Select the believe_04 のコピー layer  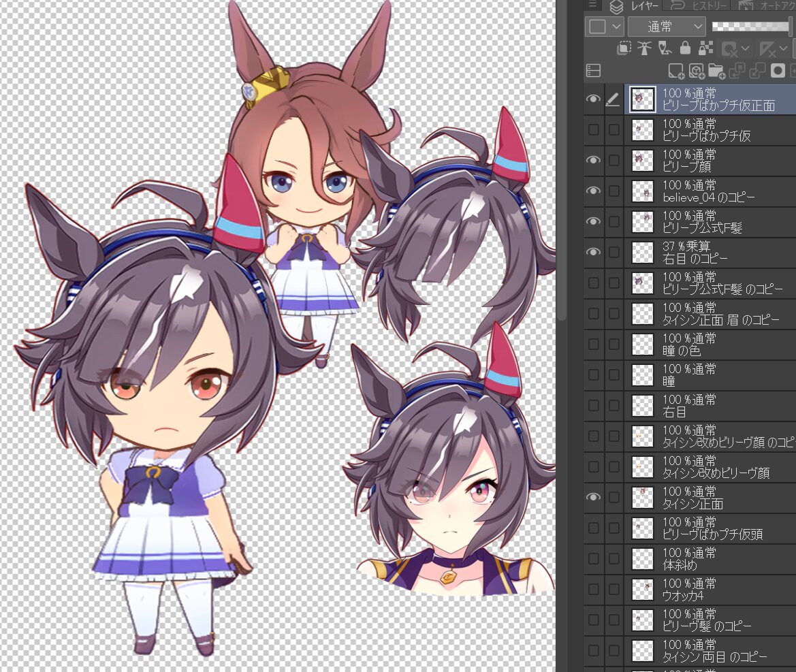(708, 191)
